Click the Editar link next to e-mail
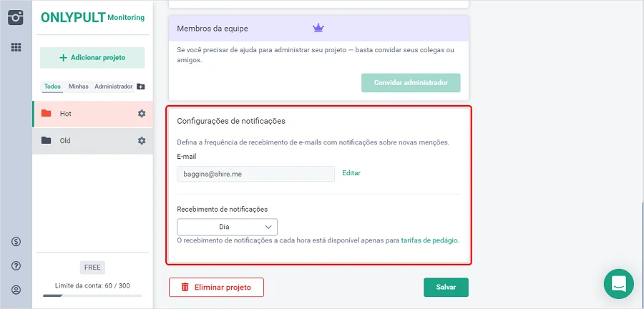644x309 pixels. pyautogui.click(x=351, y=173)
